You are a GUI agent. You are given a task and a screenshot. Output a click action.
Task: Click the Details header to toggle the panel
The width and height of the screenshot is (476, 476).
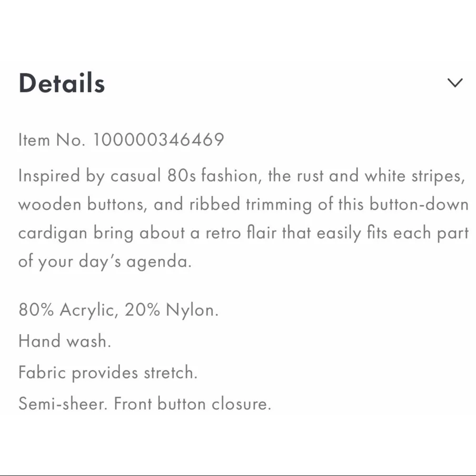click(61, 83)
